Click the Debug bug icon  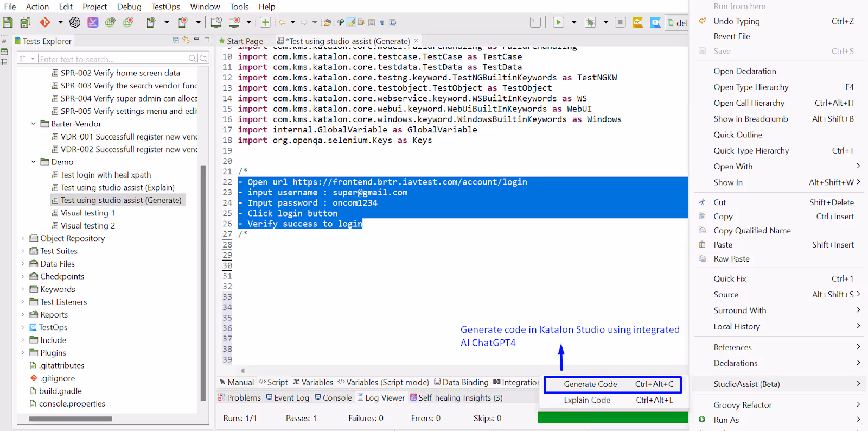[x=590, y=22]
